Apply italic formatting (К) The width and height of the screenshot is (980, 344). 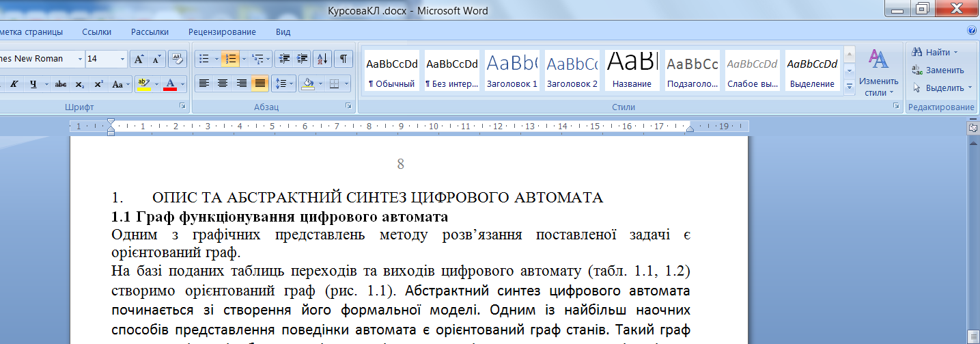pos(12,84)
